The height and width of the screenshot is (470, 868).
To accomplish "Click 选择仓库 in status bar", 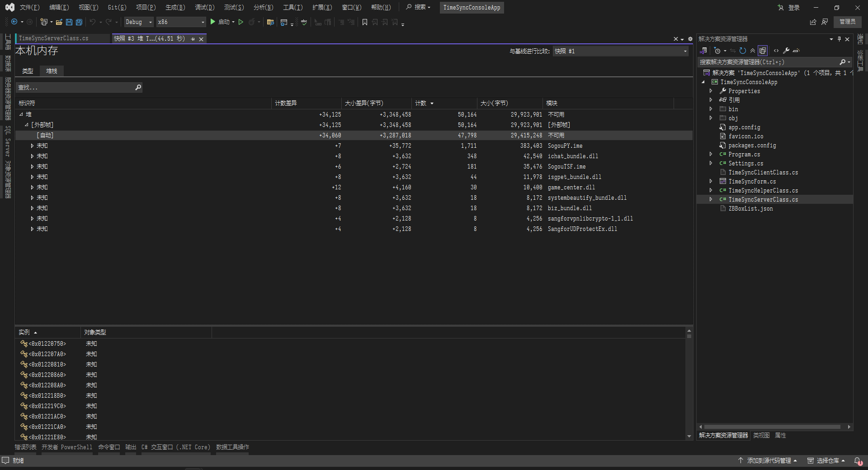I will click(826, 461).
